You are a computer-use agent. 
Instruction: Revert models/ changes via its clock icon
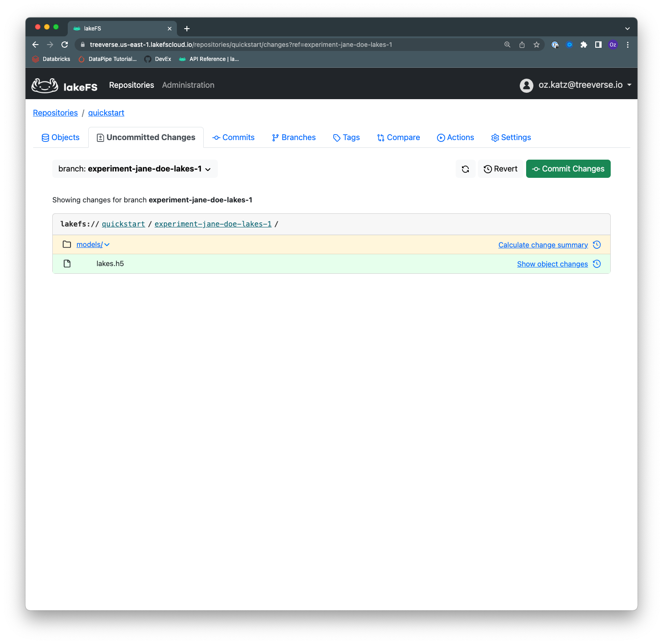pos(597,245)
